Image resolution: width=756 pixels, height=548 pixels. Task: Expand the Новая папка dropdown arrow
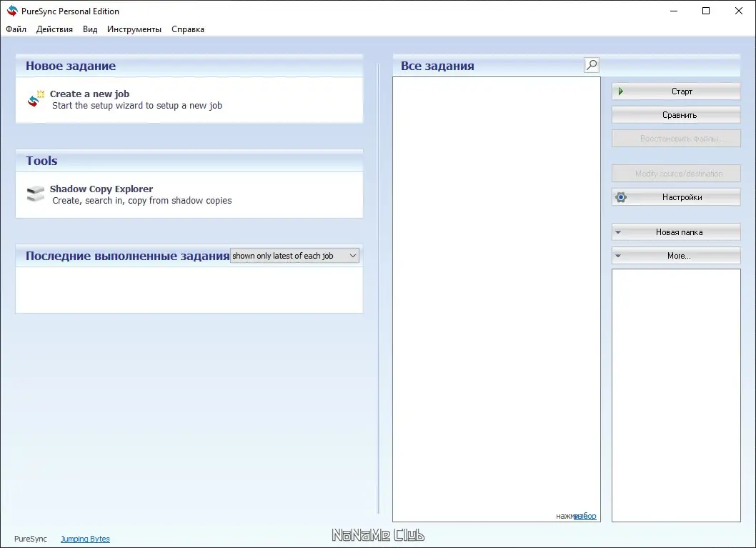click(x=618, y=231)
